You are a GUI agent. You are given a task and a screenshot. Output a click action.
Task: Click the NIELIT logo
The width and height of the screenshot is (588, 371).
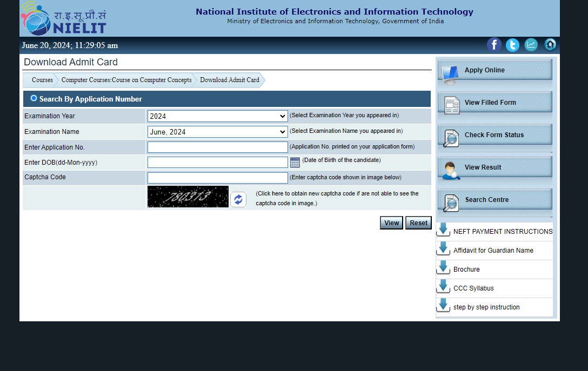(63, 19)
